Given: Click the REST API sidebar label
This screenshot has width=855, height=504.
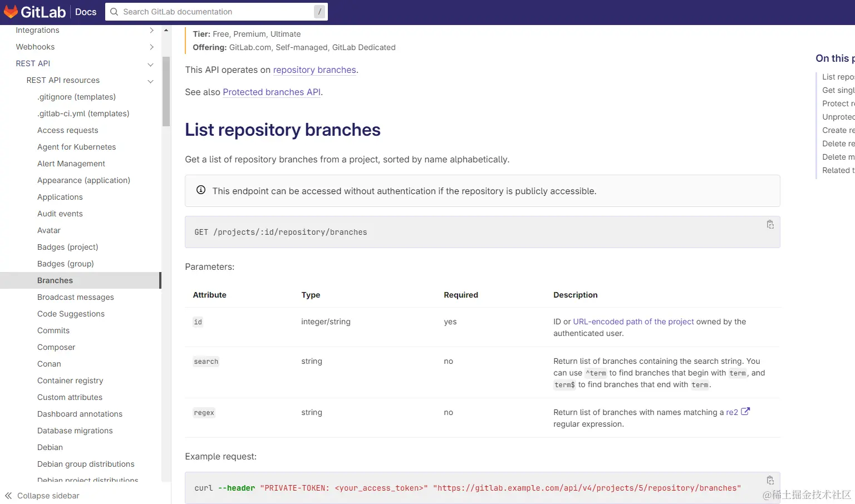Looking at the screenshot, I should 33,63.
